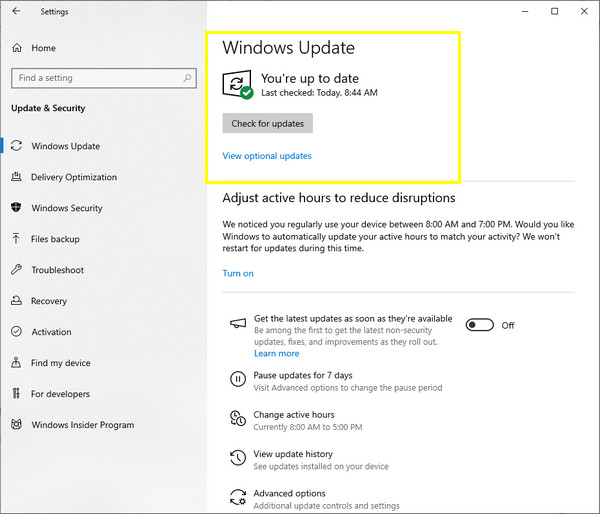Click the 'You're up to date' status text
Screen dimensions: 600x514
coord(310,78)
